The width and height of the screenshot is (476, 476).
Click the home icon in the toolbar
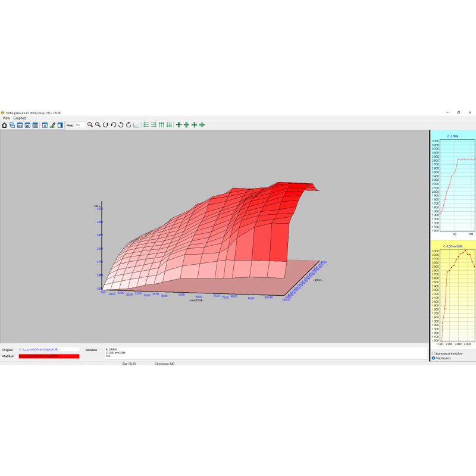[4, 125]
